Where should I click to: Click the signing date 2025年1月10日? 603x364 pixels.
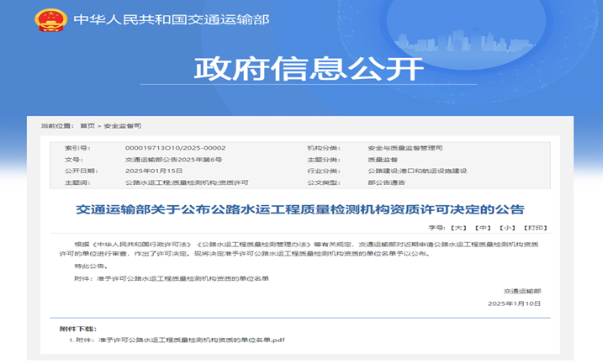(x=515, y=303)
